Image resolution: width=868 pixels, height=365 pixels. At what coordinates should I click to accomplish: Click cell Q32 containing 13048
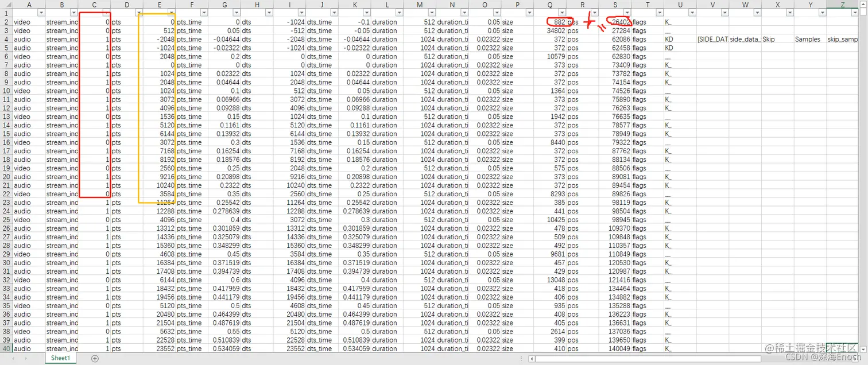coord(550,280)
